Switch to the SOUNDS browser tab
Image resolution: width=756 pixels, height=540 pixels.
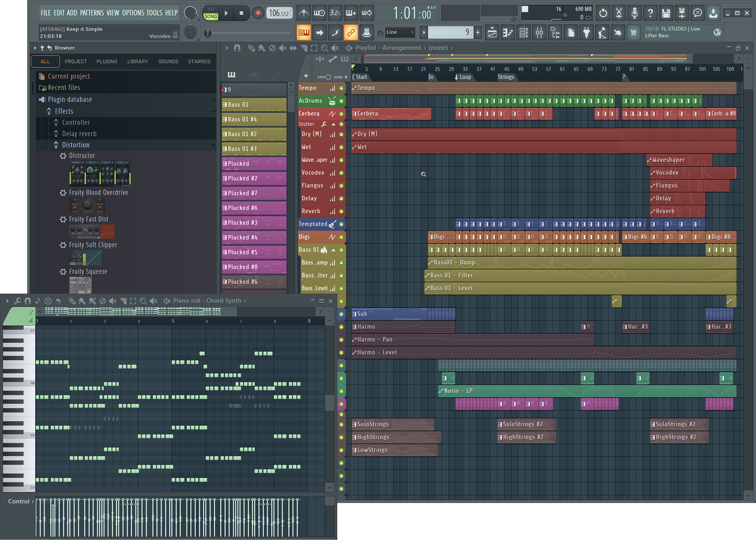coord(168,62)
